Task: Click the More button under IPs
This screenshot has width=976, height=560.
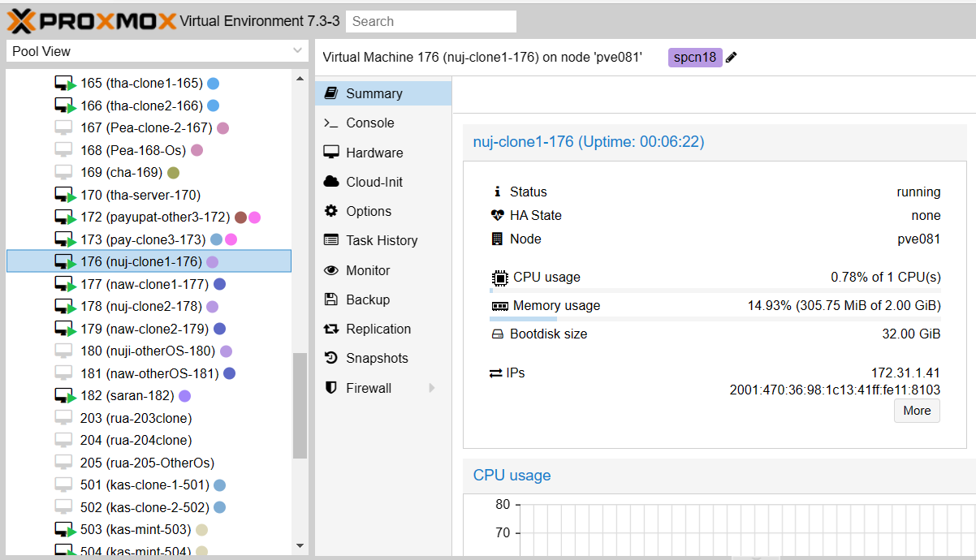Action: [x=917, y=411]
